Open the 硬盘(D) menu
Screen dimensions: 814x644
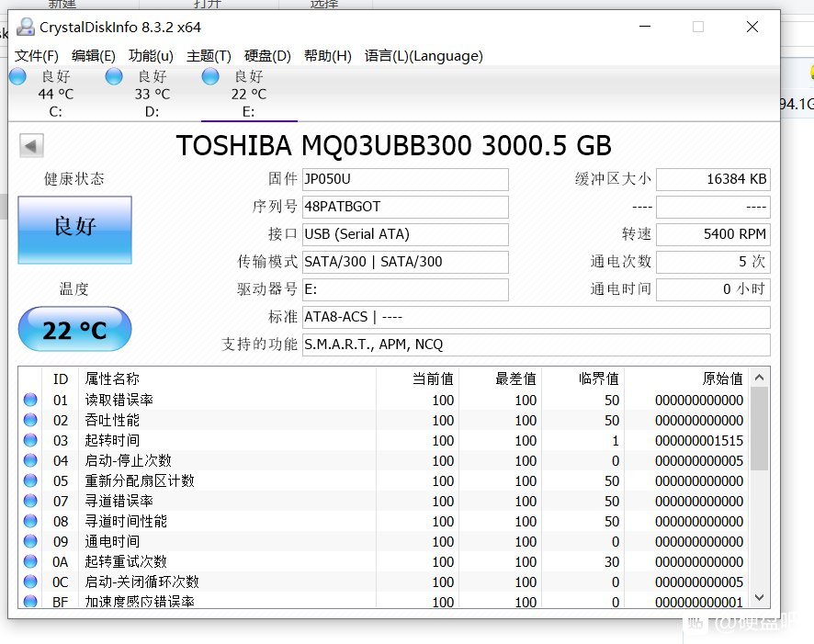pos(267,55)
